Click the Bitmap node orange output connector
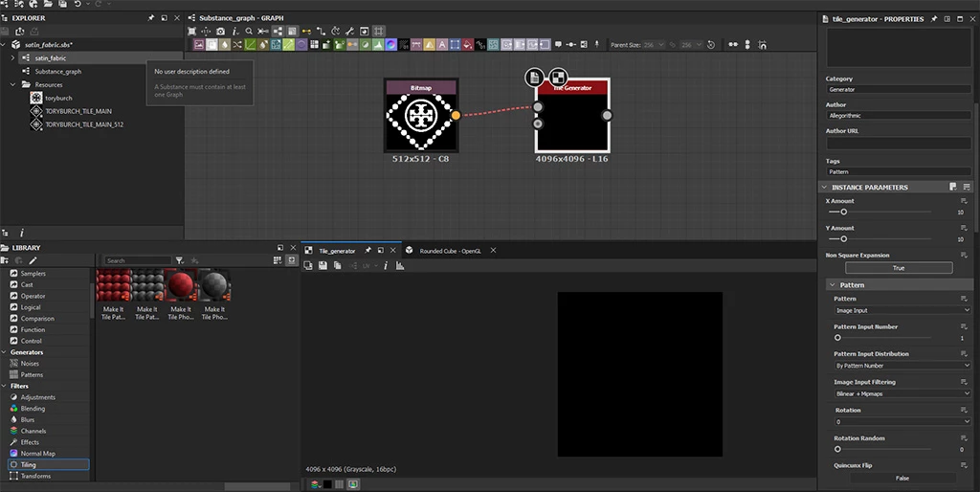This screenshot has width=980, height=492. (x=456, y=115)
